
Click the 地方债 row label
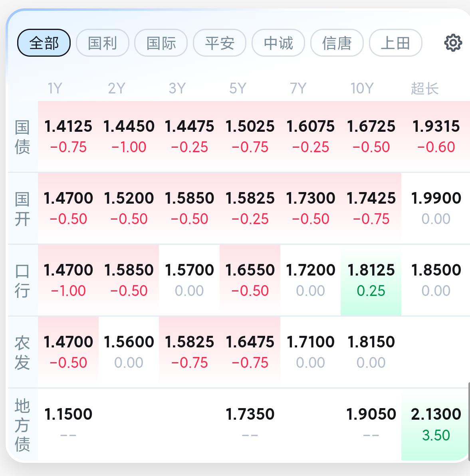22,425
